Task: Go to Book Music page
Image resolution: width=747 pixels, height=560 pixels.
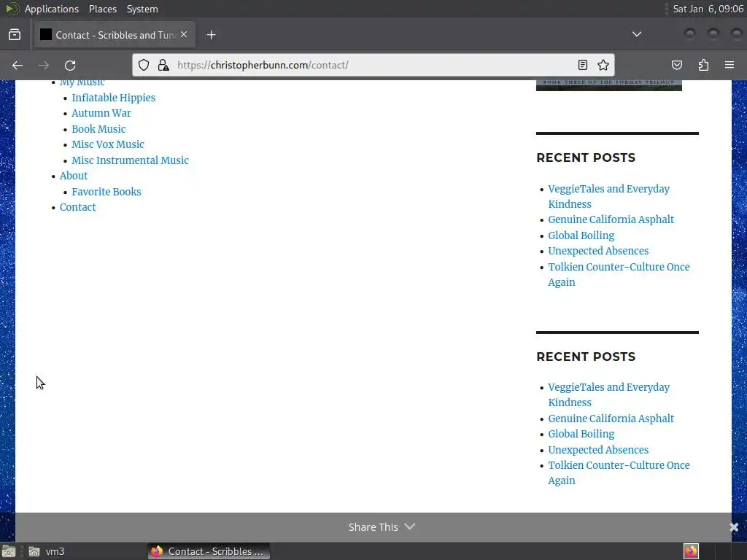Action: 98,129
